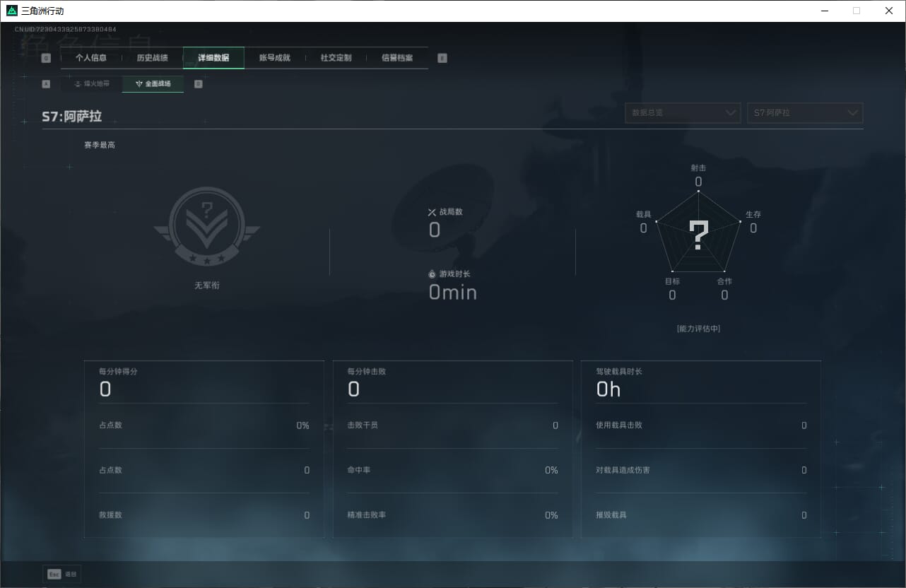Click the 摧毁载具 stat row label
Viewport: 906px width, 588px height.
pos(611,515)
